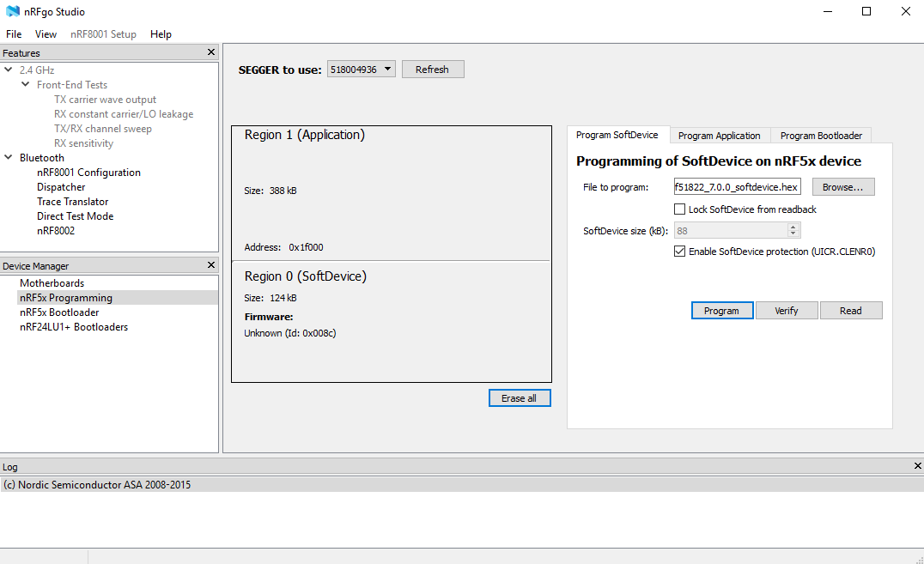The width and height of the screenshot is (924, 564).
Task: Select RX constant carrier/LO leakage item
Action: 124,113
